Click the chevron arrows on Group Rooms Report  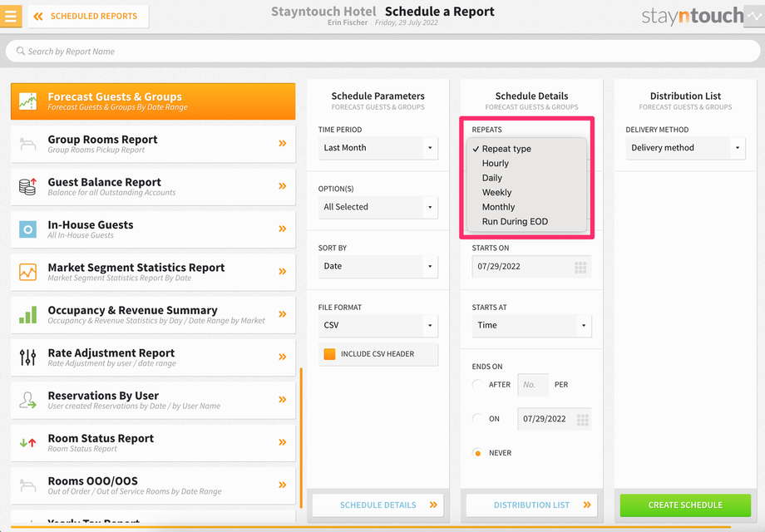(283, 143)
